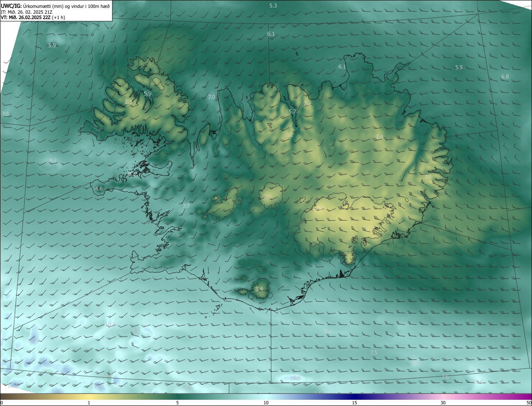Click the 5.7 value over Eyjafjörður
Image resolution: width=532 pixels, height=406 pixels.
293,111
